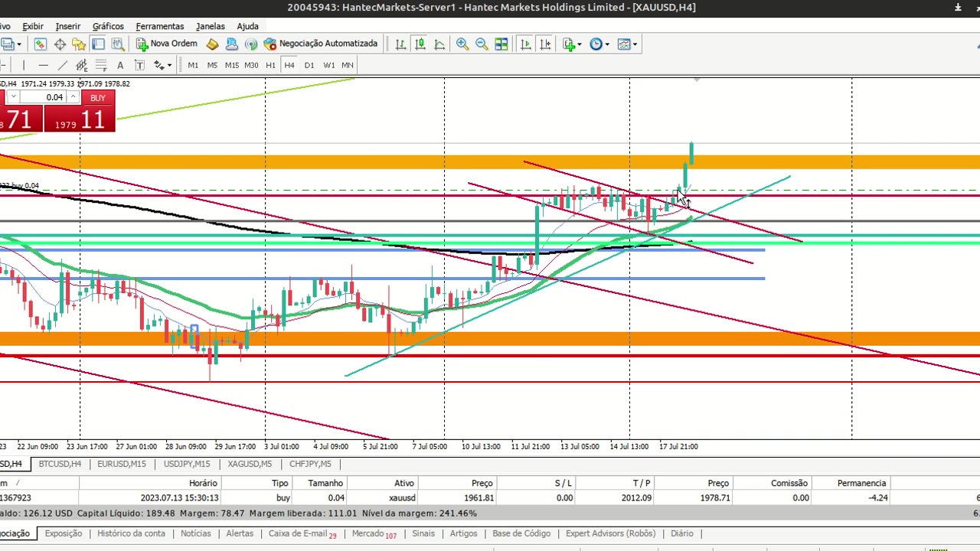Open Caixa de E-mail tab
Image resolution: width=980 pixels, height=551 pixels.
tap(302, 533)
